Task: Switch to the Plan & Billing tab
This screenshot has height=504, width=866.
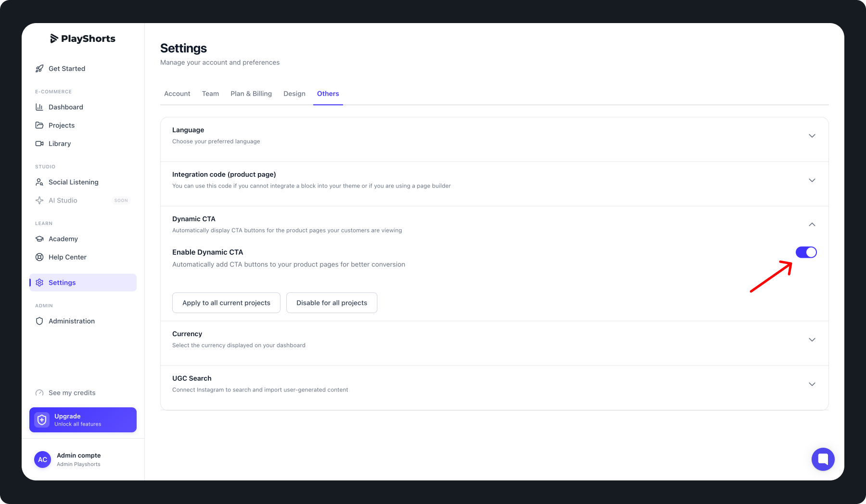Action: pyautogui.click(x=251, y=94)
